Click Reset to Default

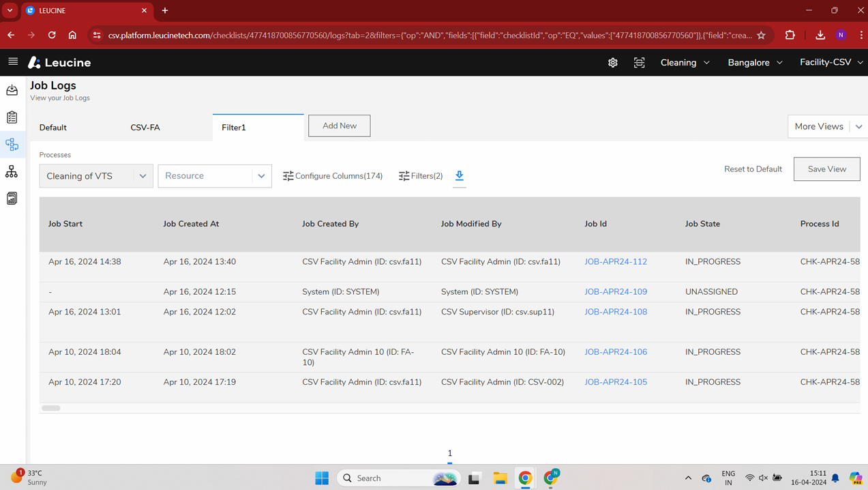(x=753, y=169)
